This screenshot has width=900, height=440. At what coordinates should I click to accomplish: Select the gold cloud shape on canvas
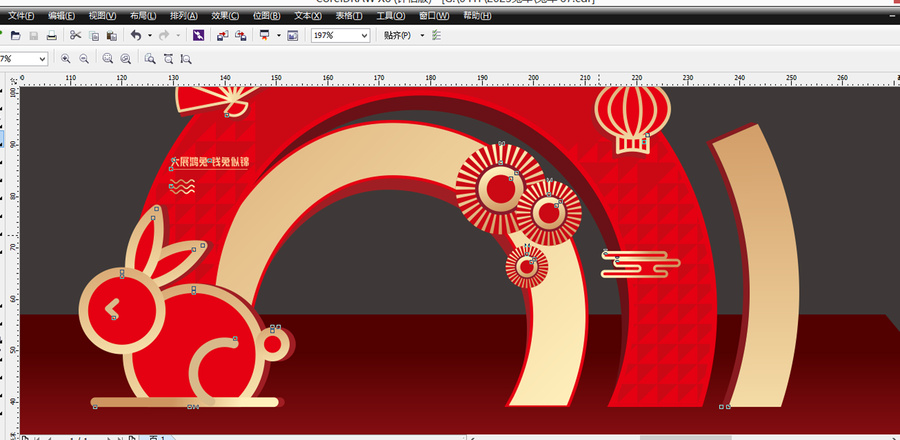point(640,264)
